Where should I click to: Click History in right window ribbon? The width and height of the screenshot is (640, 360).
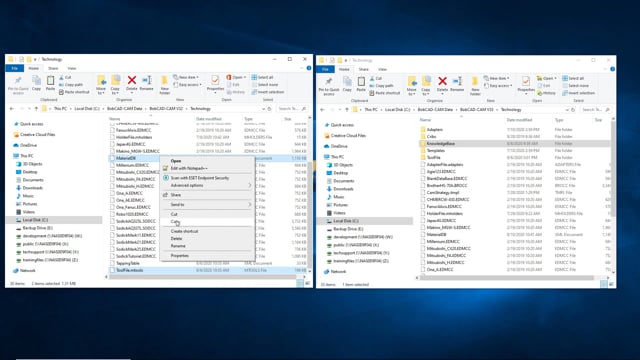[547, 93]
